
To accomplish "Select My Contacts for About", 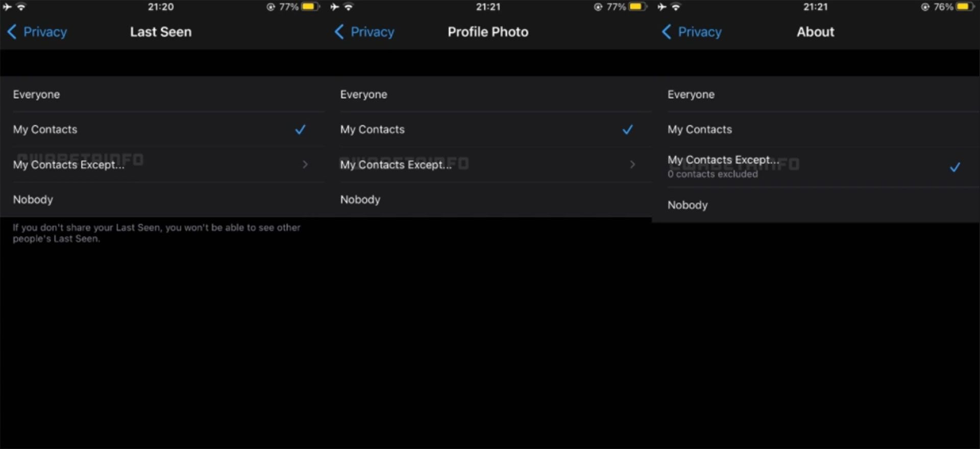I will point(817,130).
